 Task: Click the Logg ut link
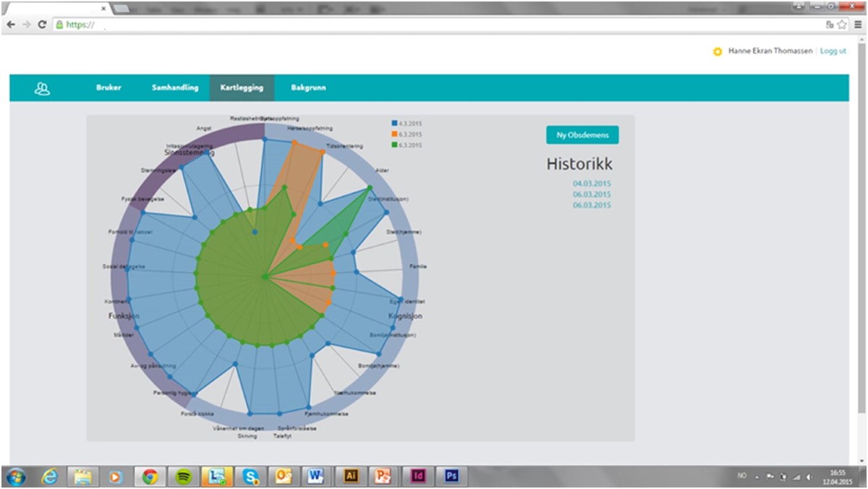[x=833, y=51]
